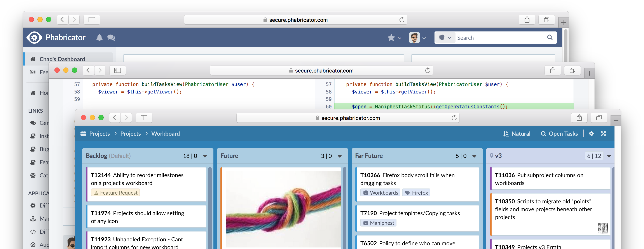Click the favorites star icon

pos(391,38)
